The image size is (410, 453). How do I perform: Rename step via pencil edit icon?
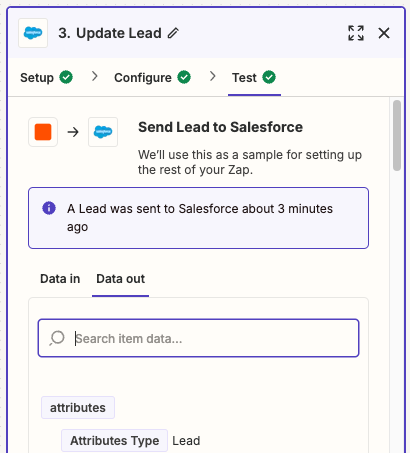coord(173,33)
